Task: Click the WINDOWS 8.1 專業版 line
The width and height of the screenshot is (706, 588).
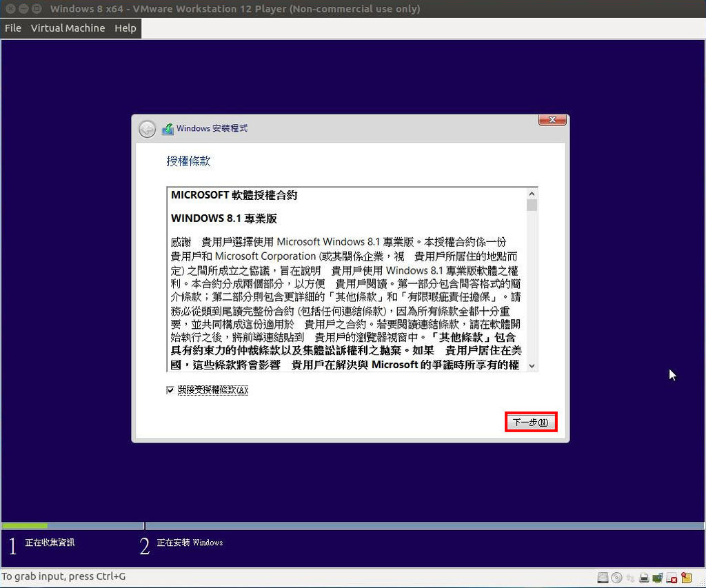Action: coord(224,219)
